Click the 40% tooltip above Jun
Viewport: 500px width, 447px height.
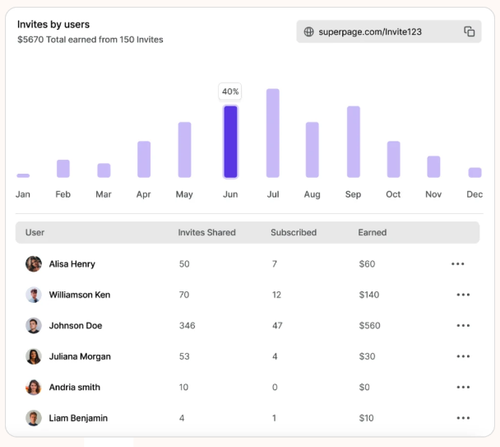pyautogui.click(x=230, y=91)
